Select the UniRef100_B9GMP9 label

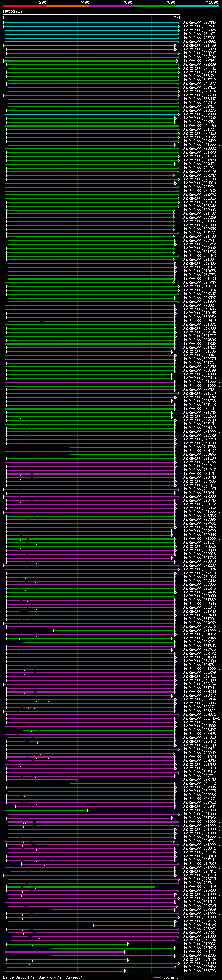point(199,49)
